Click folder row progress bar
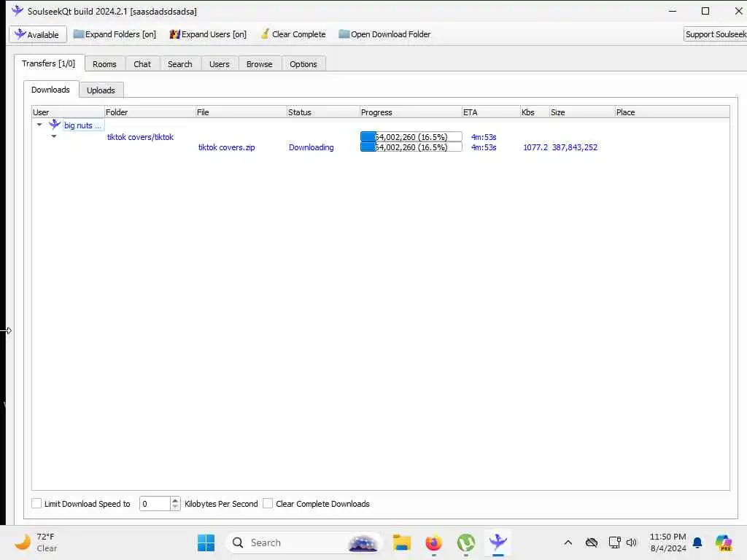 (x=411, y=136)
